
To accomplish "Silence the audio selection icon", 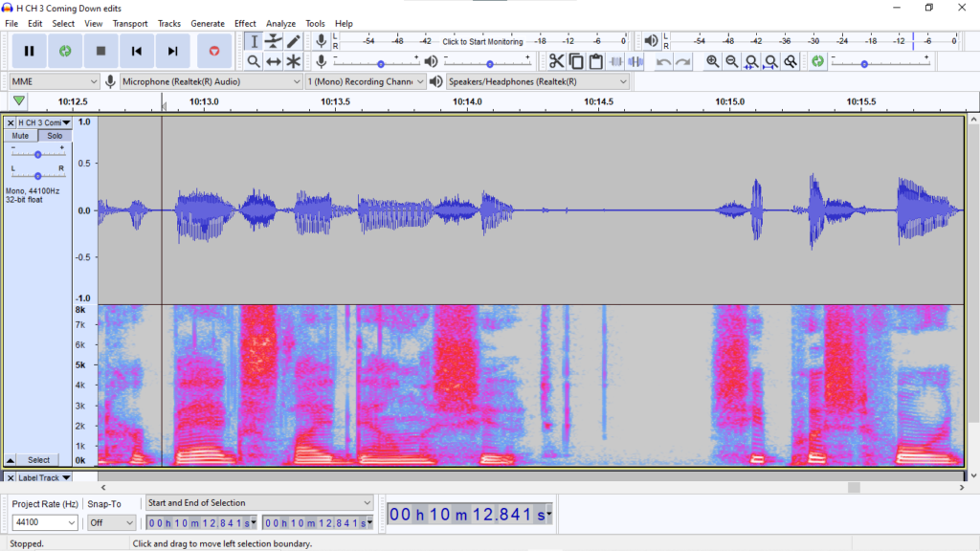I will (635, 61).
